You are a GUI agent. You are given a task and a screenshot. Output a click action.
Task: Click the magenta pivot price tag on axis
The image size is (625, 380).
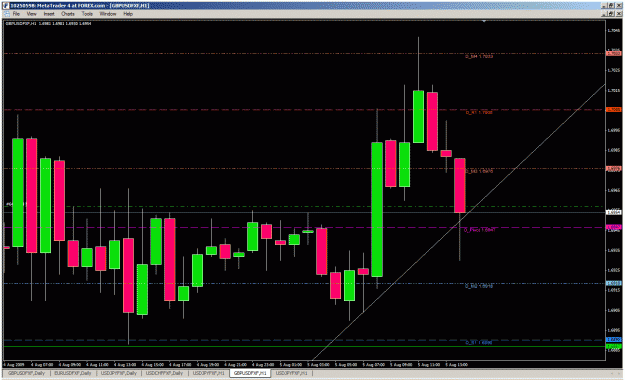coord(613,227)
